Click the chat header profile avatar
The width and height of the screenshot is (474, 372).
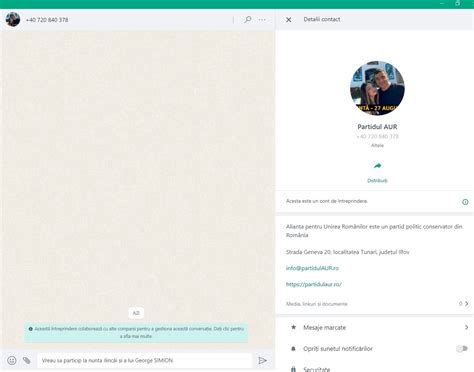click(x=13, y=19)
